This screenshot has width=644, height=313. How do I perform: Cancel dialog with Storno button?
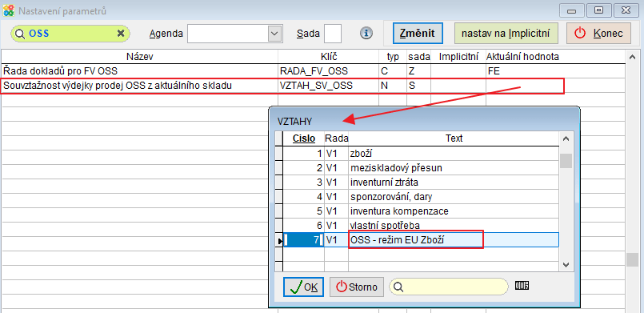pos(357,287)
